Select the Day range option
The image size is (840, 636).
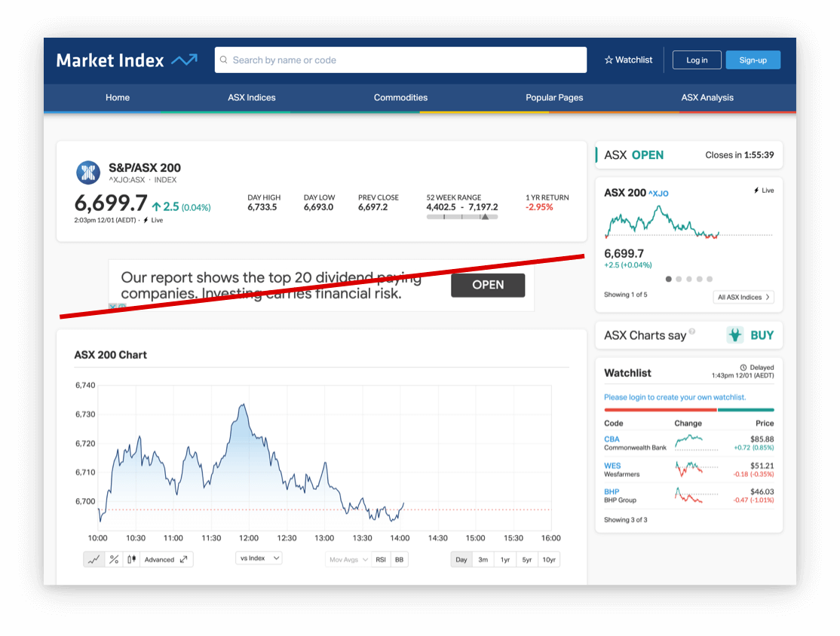pyautogui.click(x=461, y=559)
